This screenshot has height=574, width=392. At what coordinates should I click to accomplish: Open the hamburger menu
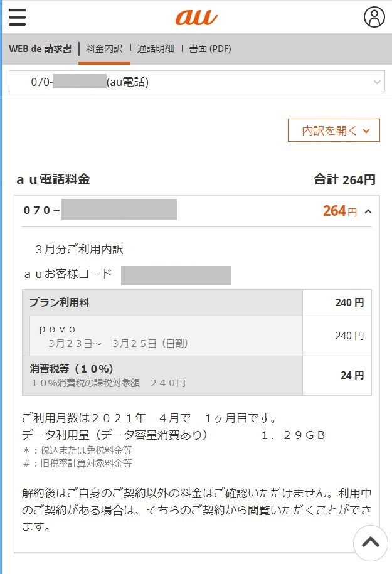point(18,17)
